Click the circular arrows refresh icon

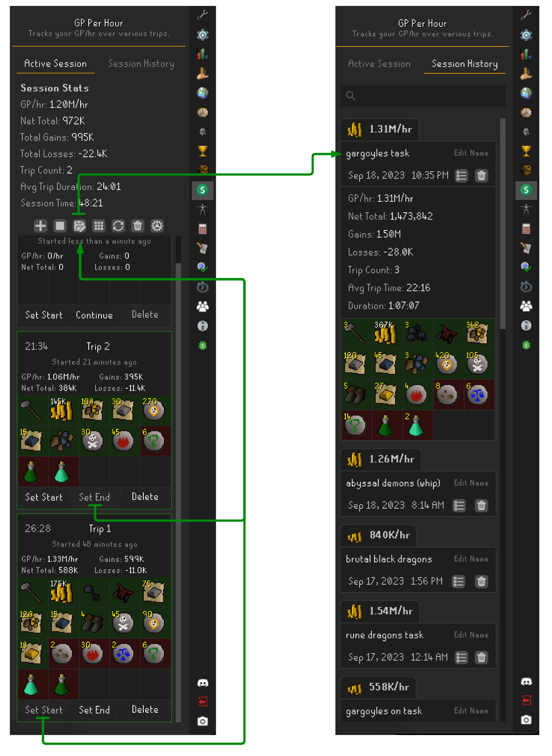118,225
